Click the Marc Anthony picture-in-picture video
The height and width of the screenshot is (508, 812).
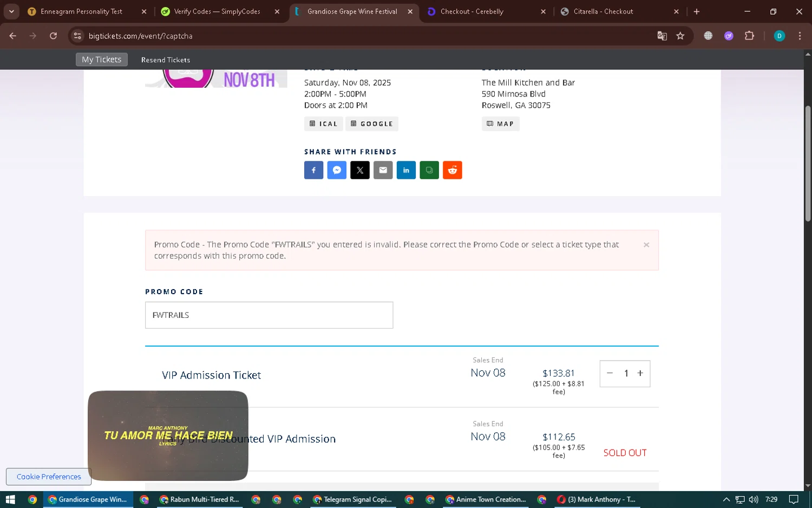pos(168,435)
